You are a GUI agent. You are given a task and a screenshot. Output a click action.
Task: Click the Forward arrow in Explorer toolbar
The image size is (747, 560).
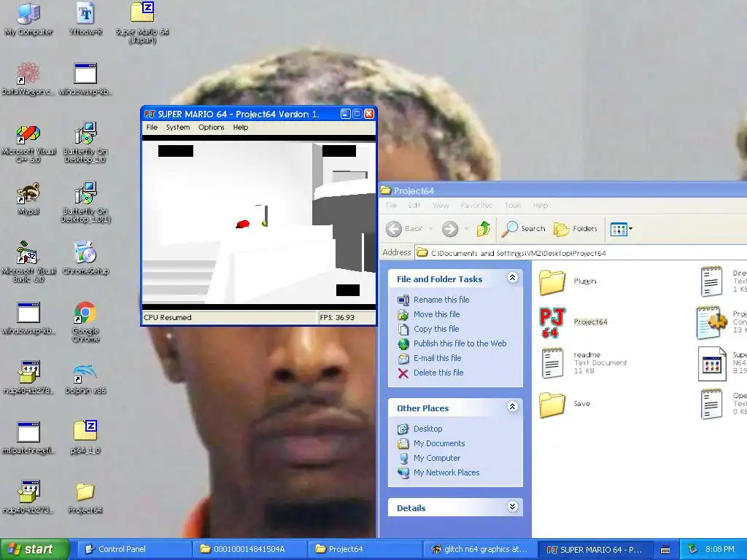pyautogui.click(x=449, y=228)
